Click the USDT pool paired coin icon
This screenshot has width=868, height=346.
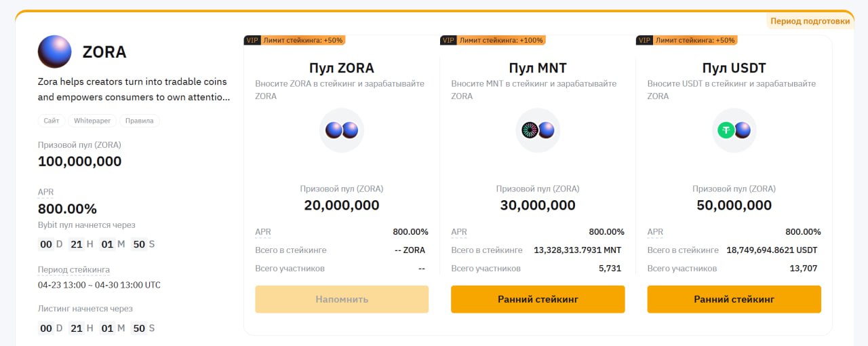(734, 130)
